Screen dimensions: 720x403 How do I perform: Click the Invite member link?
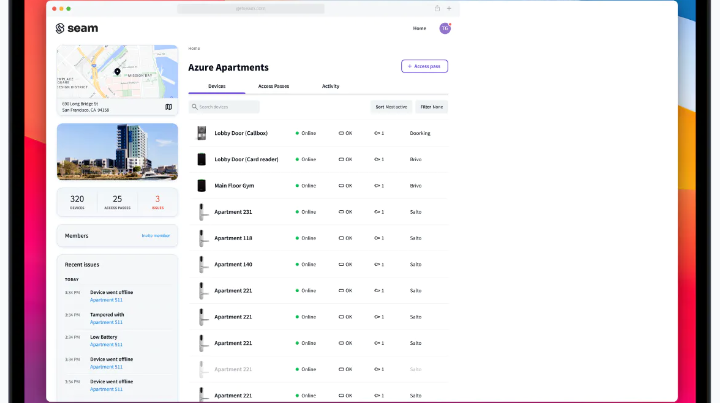pyautogui.click(x=155, y=236)
